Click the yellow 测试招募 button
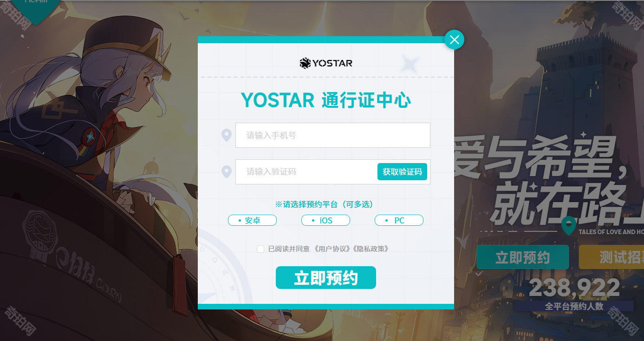The width and height of the screenshot is (644, 341). (x=611, y=257)
